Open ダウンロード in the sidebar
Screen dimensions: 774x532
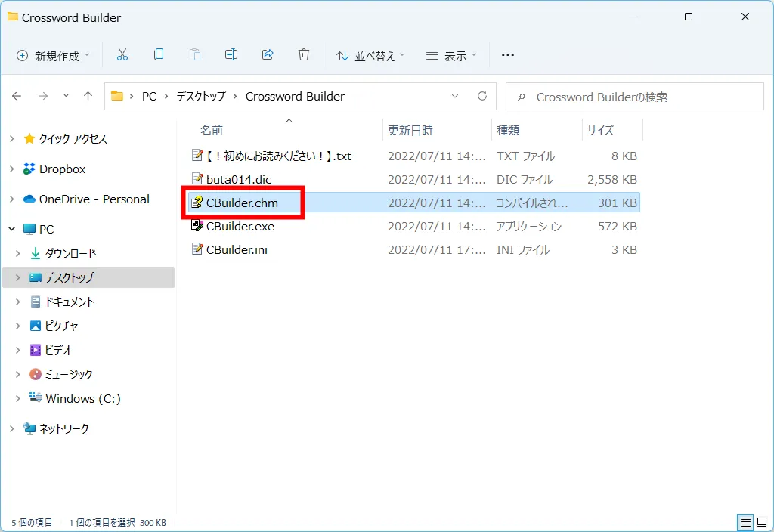(70, 254)
